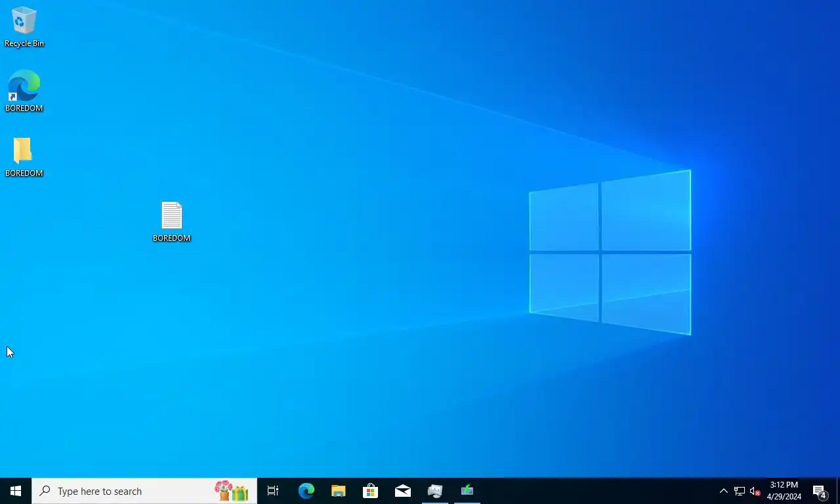
Task: Switch to the green-arrow taskbar app
Action: pyautogui.click(x=467, y=491)
